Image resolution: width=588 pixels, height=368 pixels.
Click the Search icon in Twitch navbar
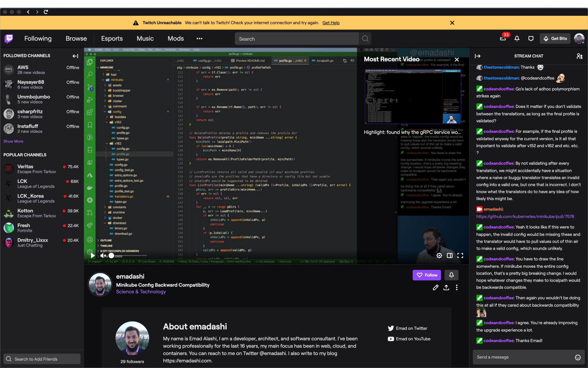365,39
